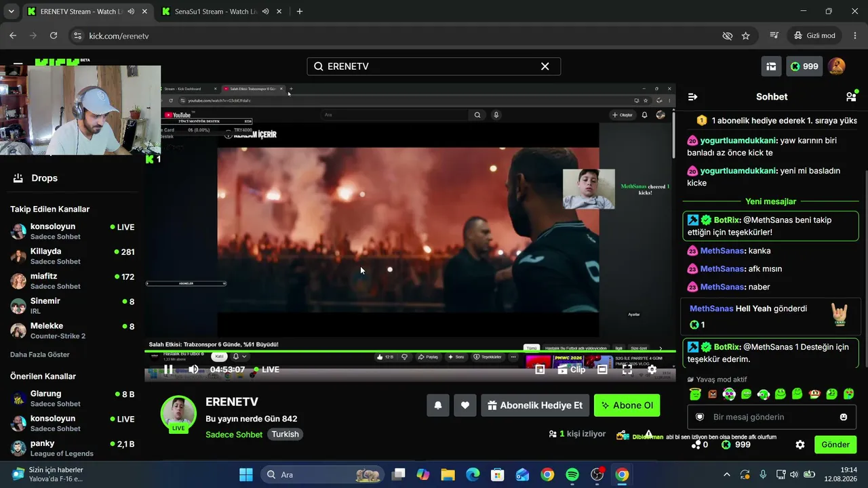Insert the heart-eyes drooling emote
Image resolution: width=868 pixels, height=488 pixels.
[x=848, y=394]
